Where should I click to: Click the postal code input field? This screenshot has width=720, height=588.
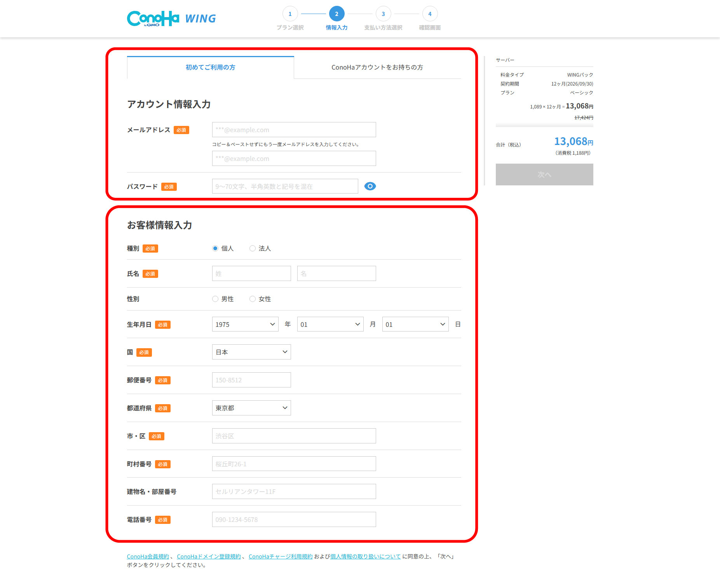[x=251, y=380]
